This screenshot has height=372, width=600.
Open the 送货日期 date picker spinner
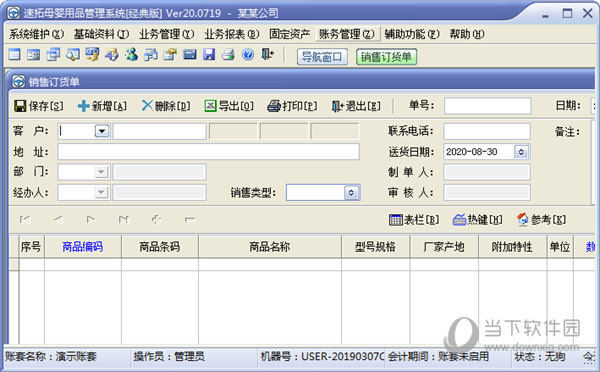pyautogui.click(x=521, y=152)
